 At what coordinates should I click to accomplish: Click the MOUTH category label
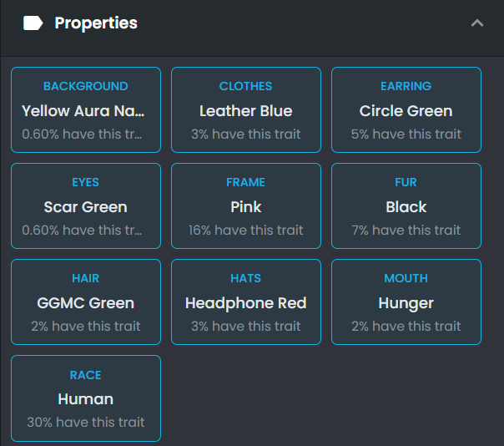point(406,278)
